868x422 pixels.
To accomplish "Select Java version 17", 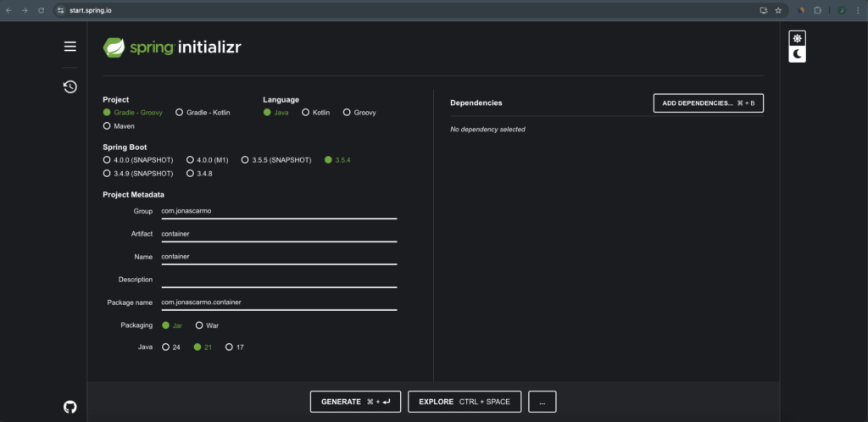I will click(235, 347).
